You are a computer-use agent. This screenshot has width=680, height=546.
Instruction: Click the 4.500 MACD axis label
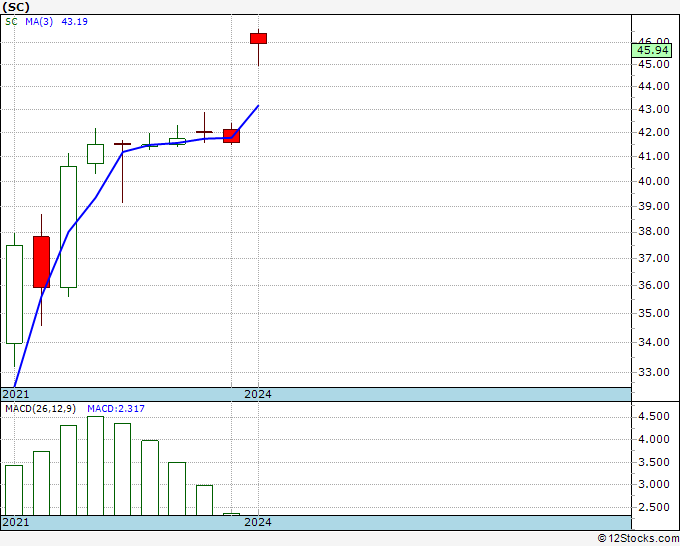654,416
